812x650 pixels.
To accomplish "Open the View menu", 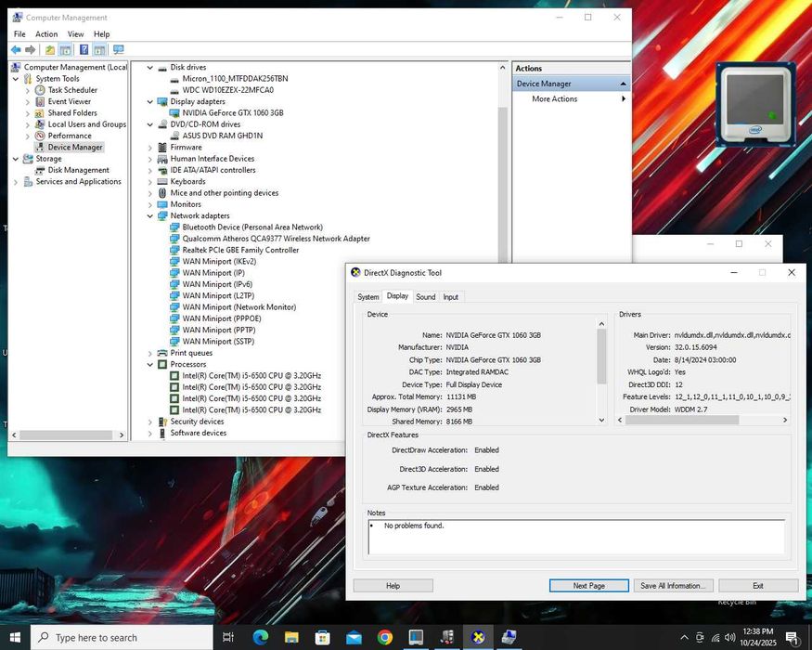I will (75, 33).
